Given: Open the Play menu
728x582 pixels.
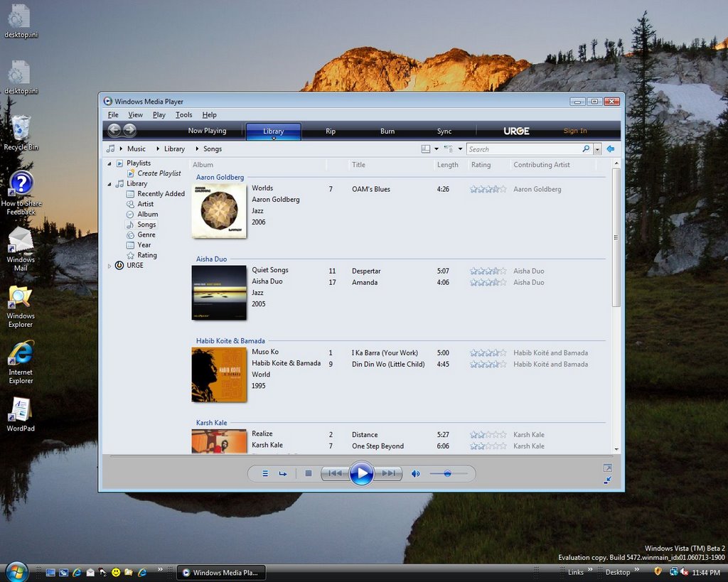Looking at the screenshot, I should pyautogui.click(x=159, y=114).
